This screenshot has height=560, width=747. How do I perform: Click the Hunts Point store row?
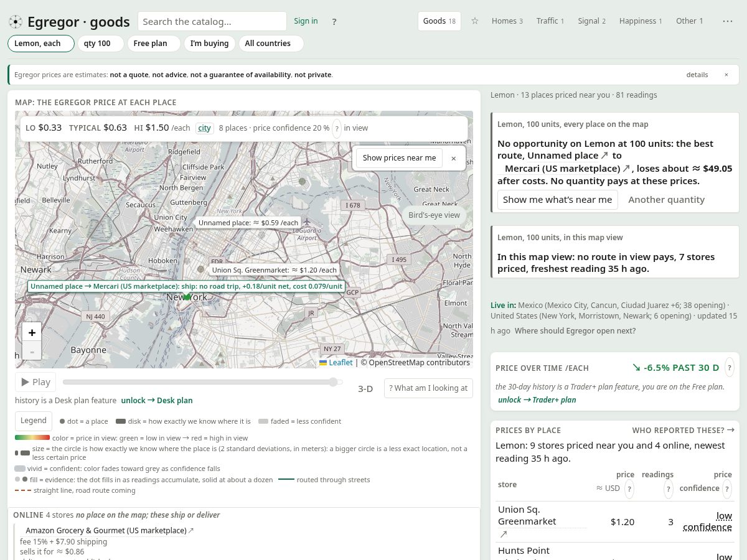615,551
